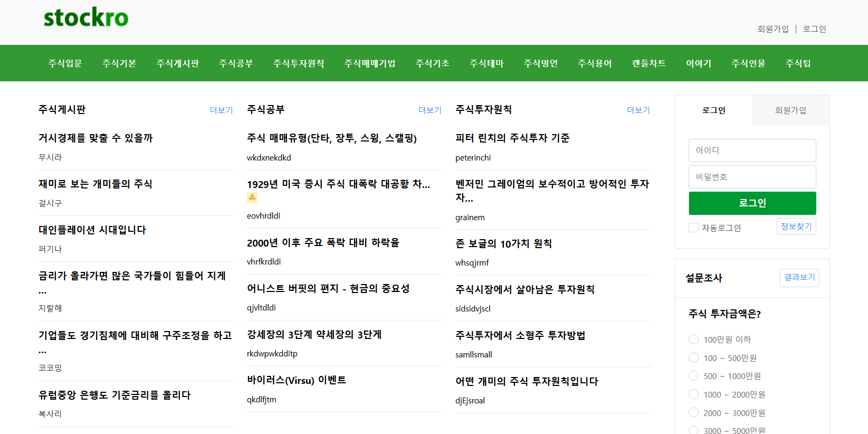868x434 pixels.
Task: Click the author name wkdxnekdkd
Action: [269, 158]
